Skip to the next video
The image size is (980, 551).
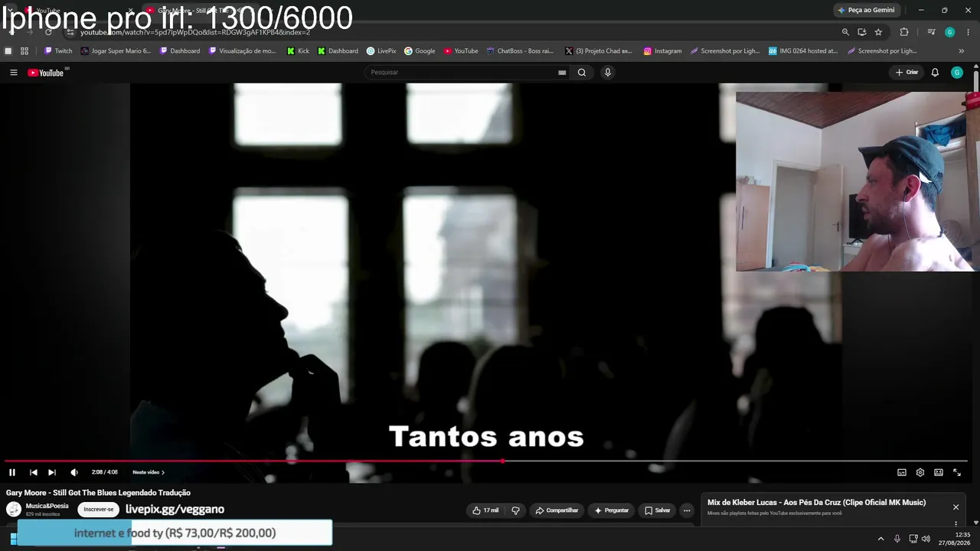tap(52, 472)
